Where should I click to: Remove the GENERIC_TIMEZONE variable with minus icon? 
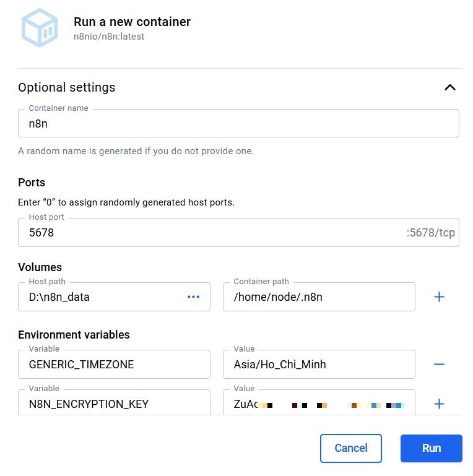439,365
